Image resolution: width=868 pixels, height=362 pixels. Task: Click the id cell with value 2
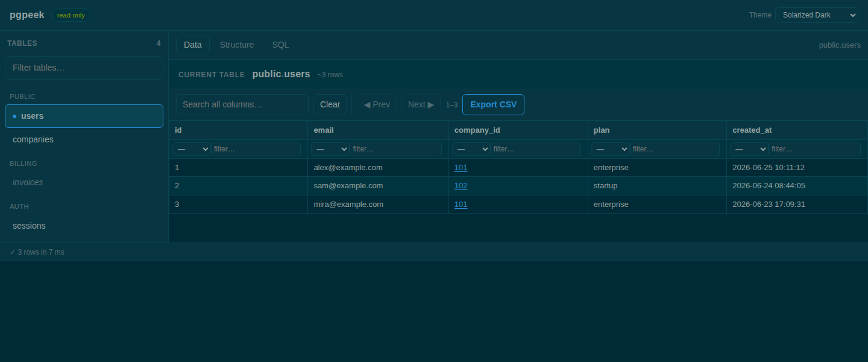click(238, 186)
